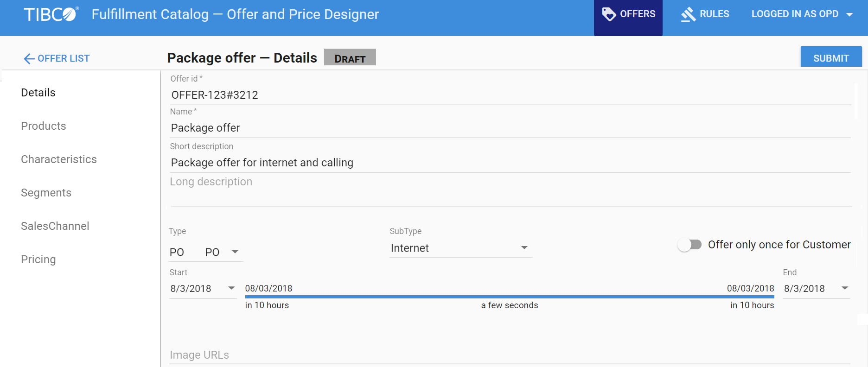Click the Image URLs field

(x=509, y=355)
